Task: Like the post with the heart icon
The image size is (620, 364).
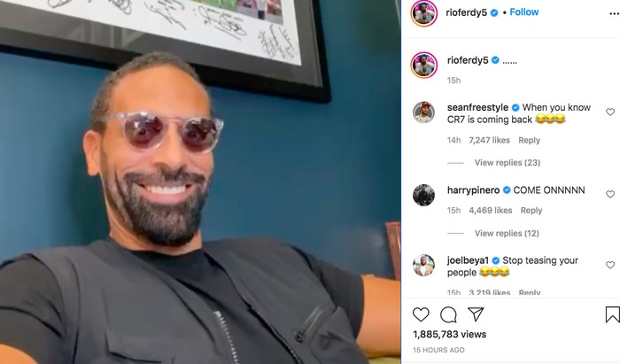Action: point(421,314)
